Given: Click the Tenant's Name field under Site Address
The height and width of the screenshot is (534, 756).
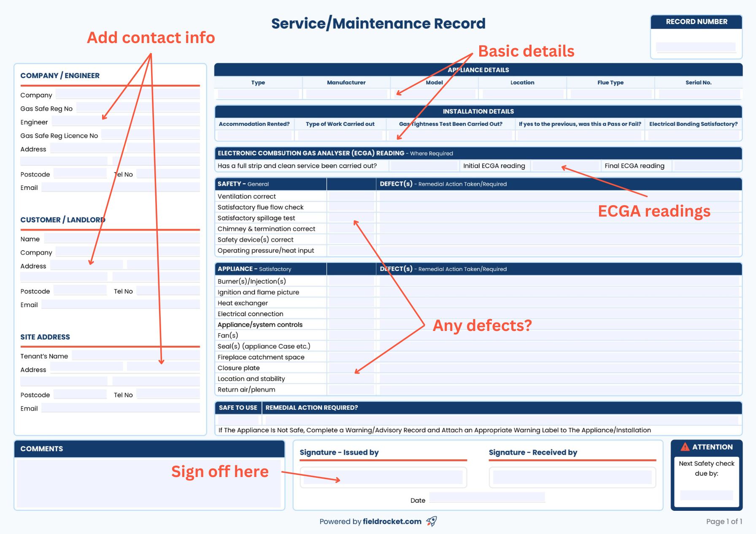Looking at the screenshot, I should pos(135,355).
